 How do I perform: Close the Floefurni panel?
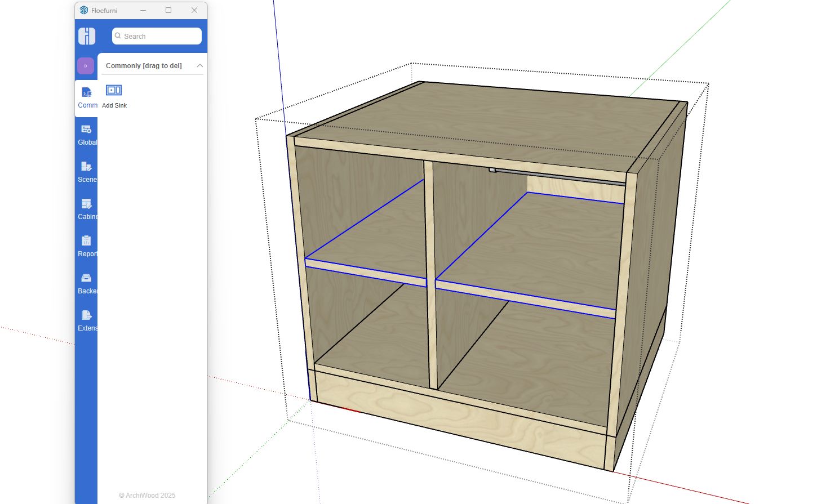pos(194,10)
